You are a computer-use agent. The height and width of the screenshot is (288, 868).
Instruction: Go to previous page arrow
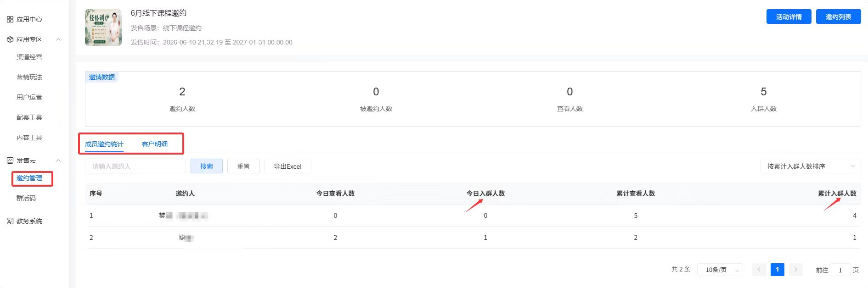(x=759, y=270)
